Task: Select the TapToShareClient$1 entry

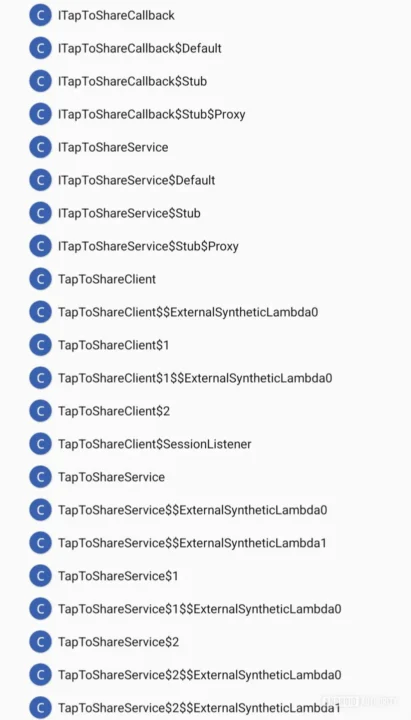Action: 113,345
